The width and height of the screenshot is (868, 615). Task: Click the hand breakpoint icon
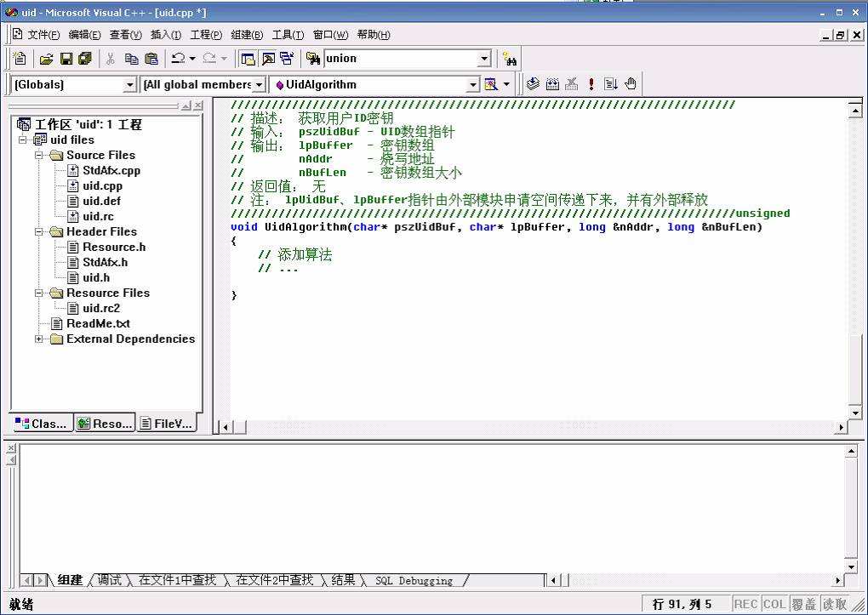point(631,84)
